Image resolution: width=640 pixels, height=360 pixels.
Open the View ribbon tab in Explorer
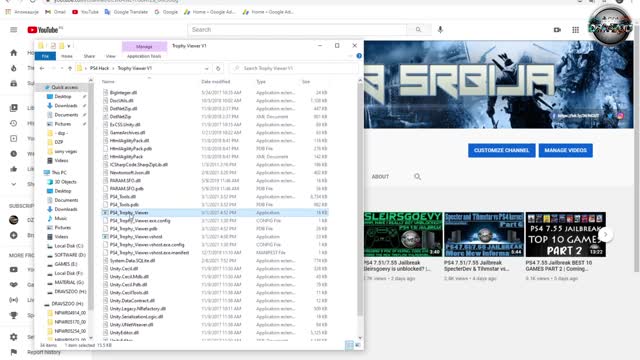tap(111, 56)
